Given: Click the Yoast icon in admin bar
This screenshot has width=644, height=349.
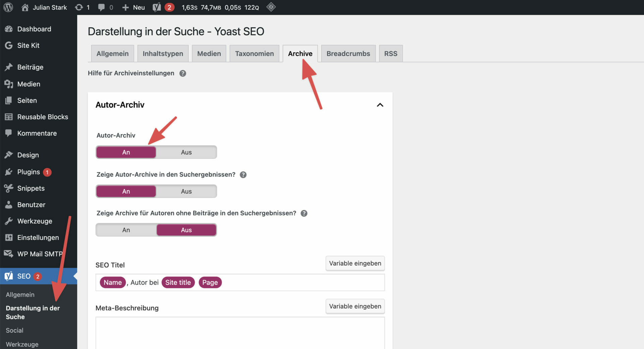Looking at the screenshot, I should point(157,7).
